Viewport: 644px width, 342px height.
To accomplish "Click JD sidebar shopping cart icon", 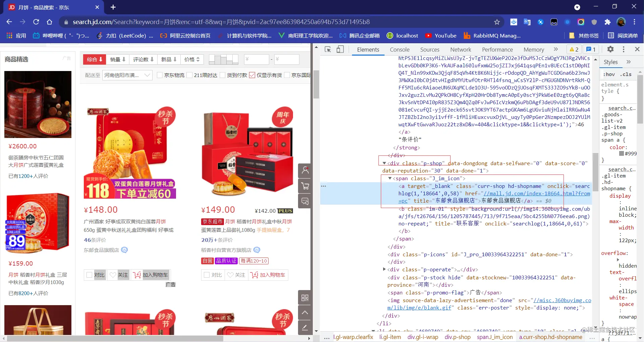I will click(305, 186).
